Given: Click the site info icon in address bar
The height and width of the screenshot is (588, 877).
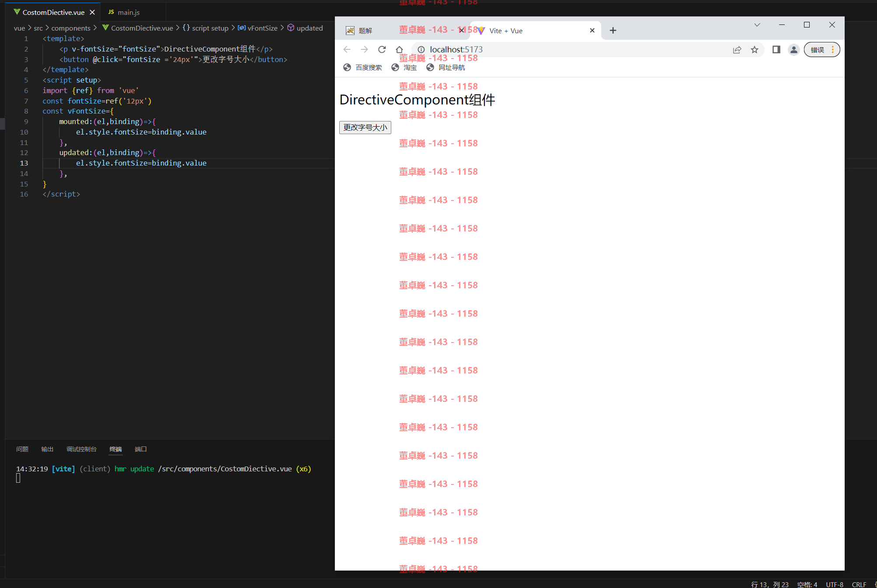Looking at the screenshot, I should point(421,50).
